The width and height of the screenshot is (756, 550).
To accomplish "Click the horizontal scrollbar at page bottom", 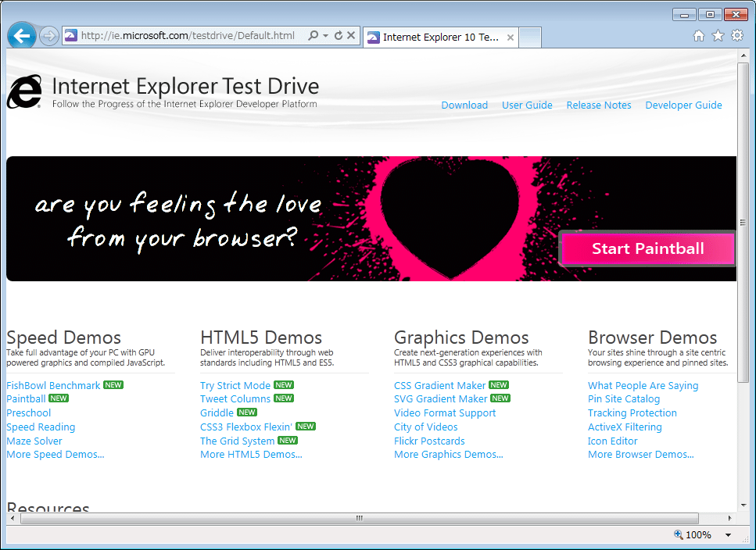I will coord(358,518).
